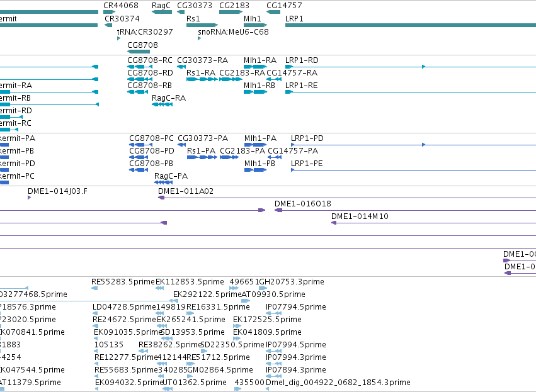The height and width of the screenshot is (392, 536).
Task: Click EST EK112853.5prime label
Action: point(190,282)
